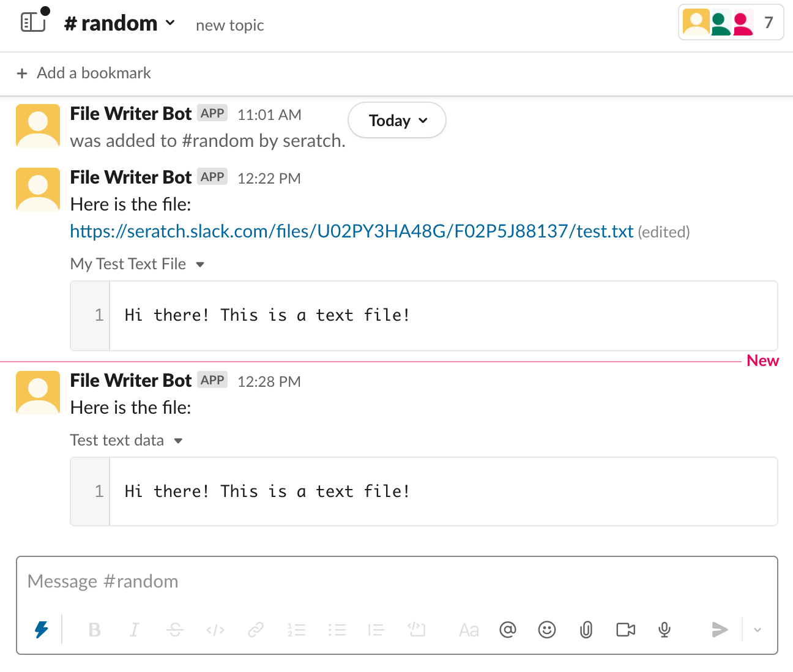Click the record audio microphone icon
This screenshot has height=672, width=793.
[x=664, y=629]
